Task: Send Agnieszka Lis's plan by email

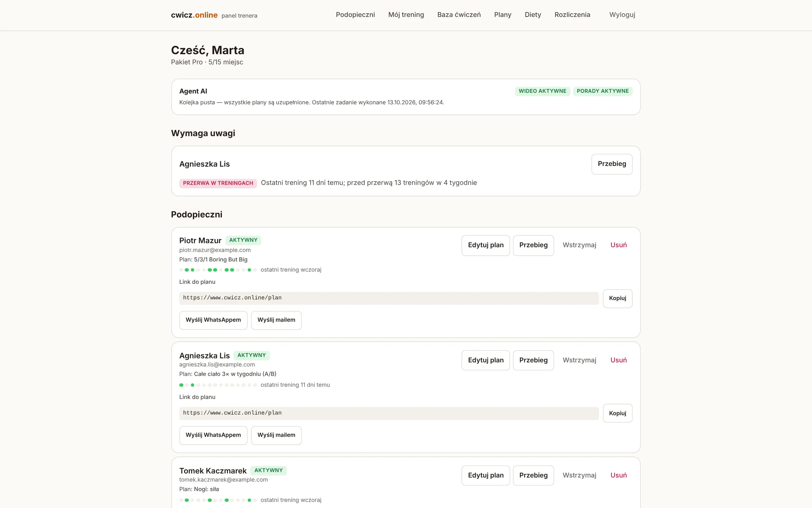Action: 276,435
